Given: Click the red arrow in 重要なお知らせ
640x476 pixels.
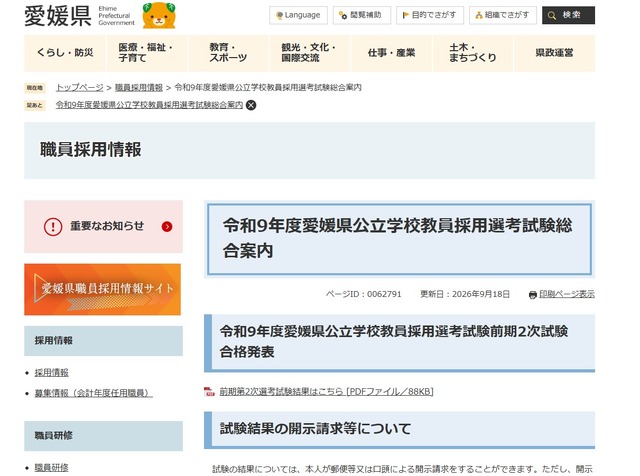Looking at the screenshot, I should tap(167, 227).
